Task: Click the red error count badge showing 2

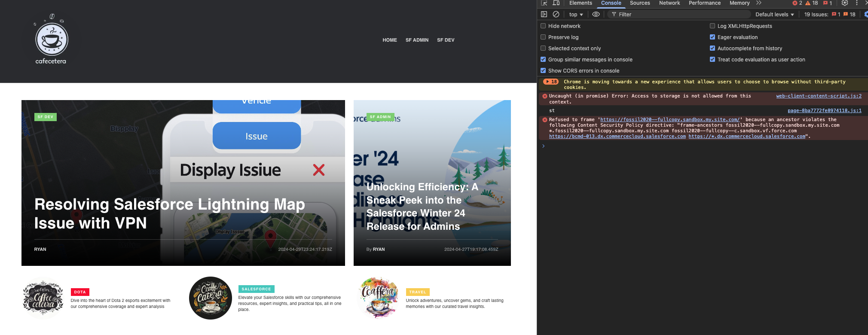Action: (x=798, y=3)
